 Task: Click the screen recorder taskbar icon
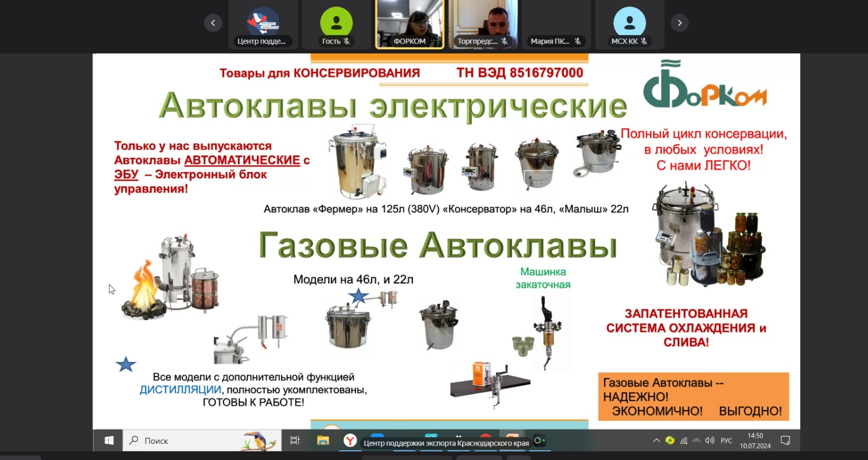540,440
